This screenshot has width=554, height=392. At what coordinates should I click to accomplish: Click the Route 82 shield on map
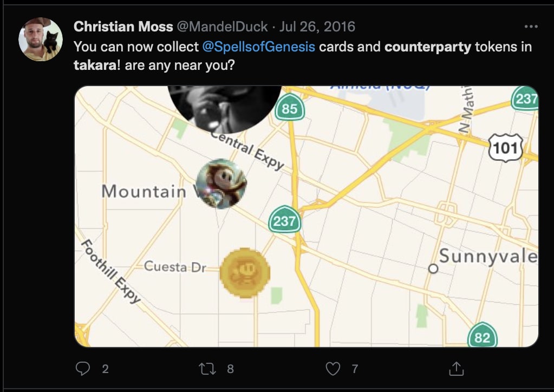point(483,336)
